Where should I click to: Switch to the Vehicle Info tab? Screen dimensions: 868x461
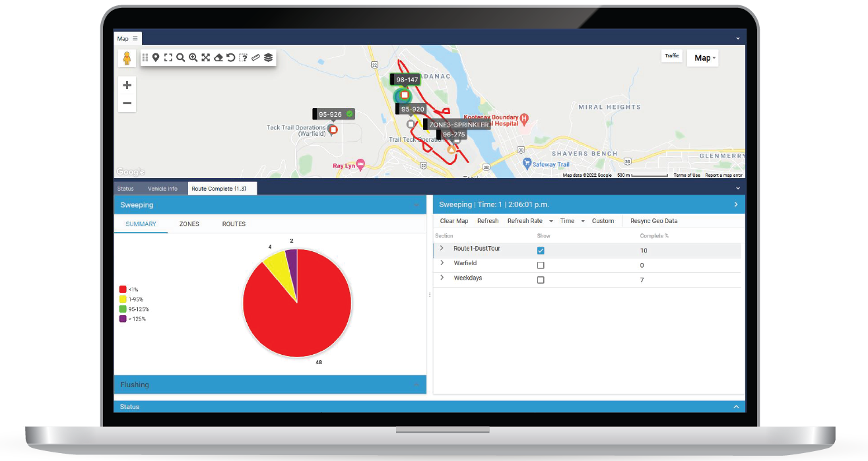pos(162,189)
